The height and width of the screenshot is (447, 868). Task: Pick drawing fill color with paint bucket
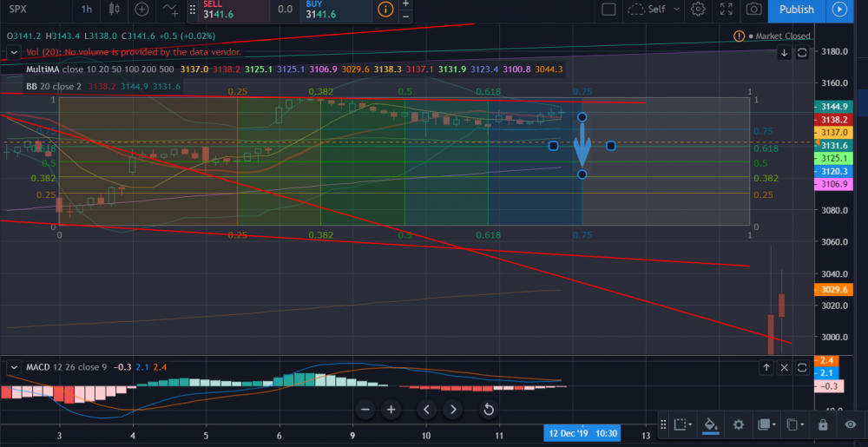[x=710, y=424]
